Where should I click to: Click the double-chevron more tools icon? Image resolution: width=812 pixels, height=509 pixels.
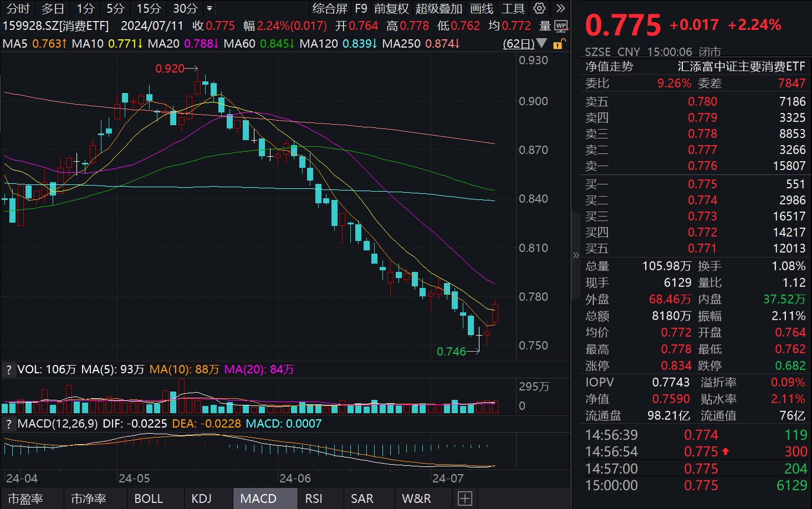point(561,8)
